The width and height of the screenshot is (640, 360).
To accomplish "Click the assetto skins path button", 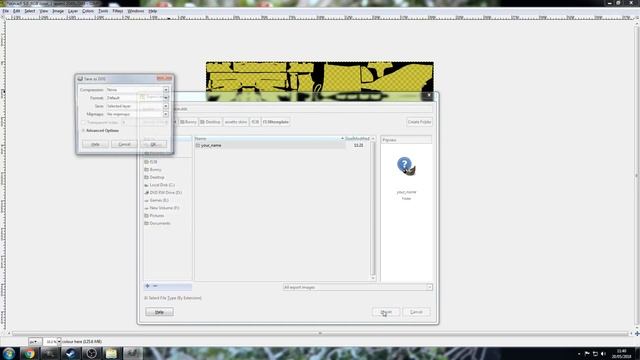I will click(x=236, y=122).
